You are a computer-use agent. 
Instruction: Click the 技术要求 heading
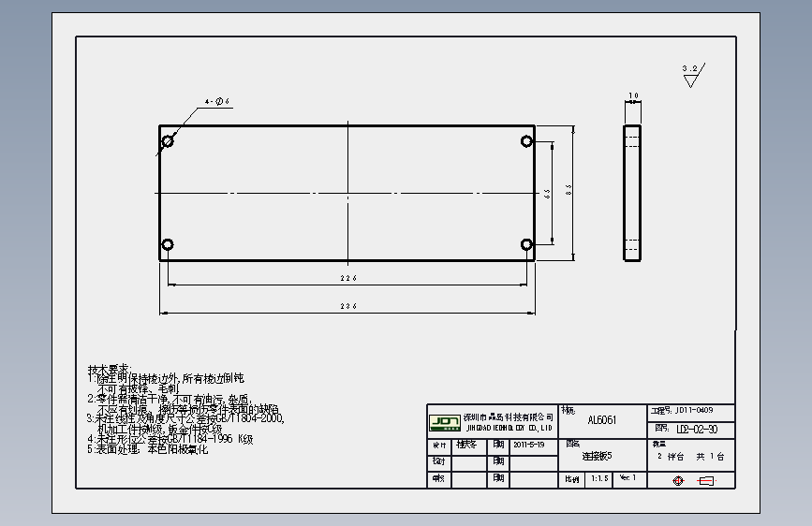click(x=110, y=369)
